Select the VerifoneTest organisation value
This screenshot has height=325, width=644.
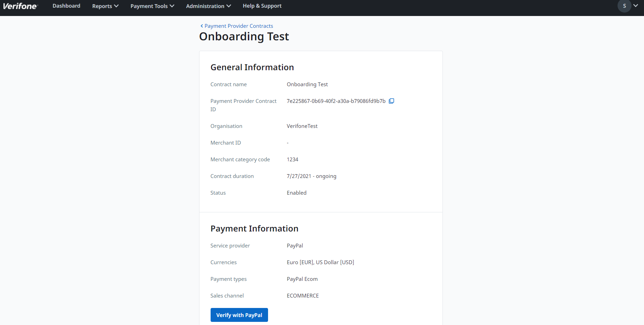click(x=302, y=126)
